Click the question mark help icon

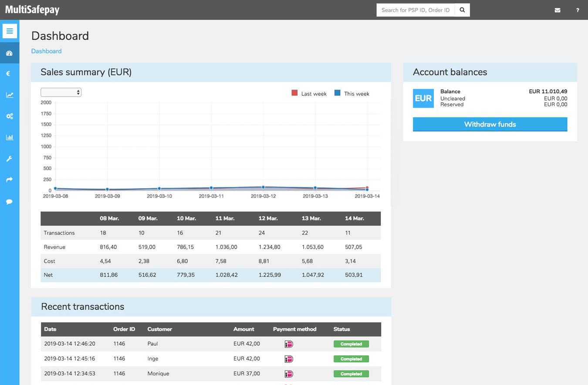[578, 10]
